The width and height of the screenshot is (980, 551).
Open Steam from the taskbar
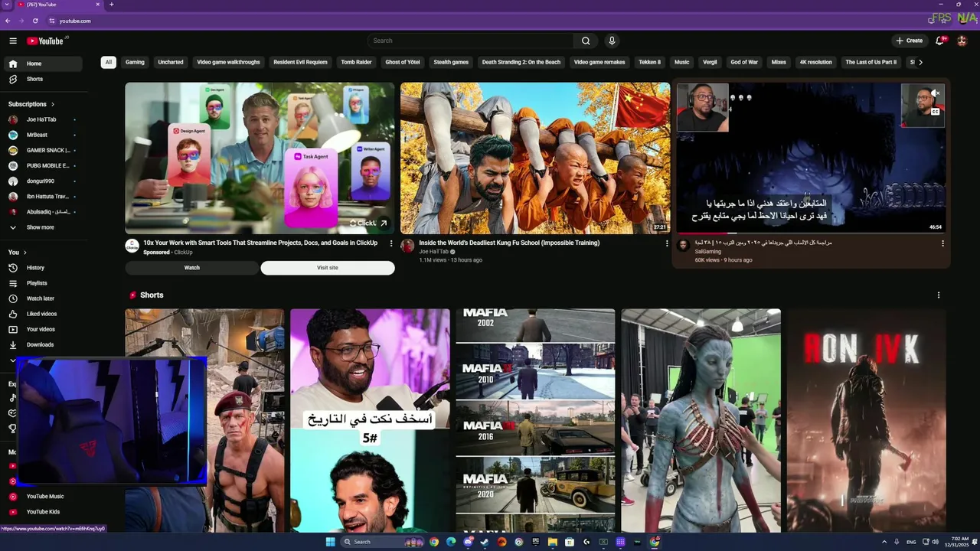pyautogui.click(x=485, y=542)
